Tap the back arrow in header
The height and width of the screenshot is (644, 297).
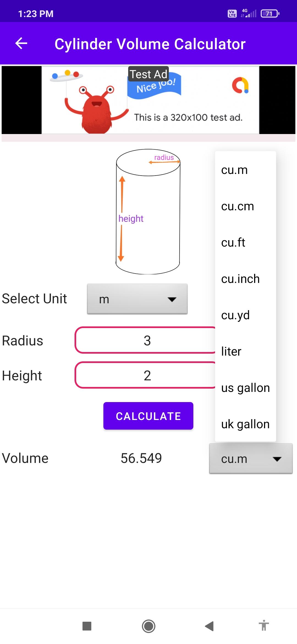point(21,43)
